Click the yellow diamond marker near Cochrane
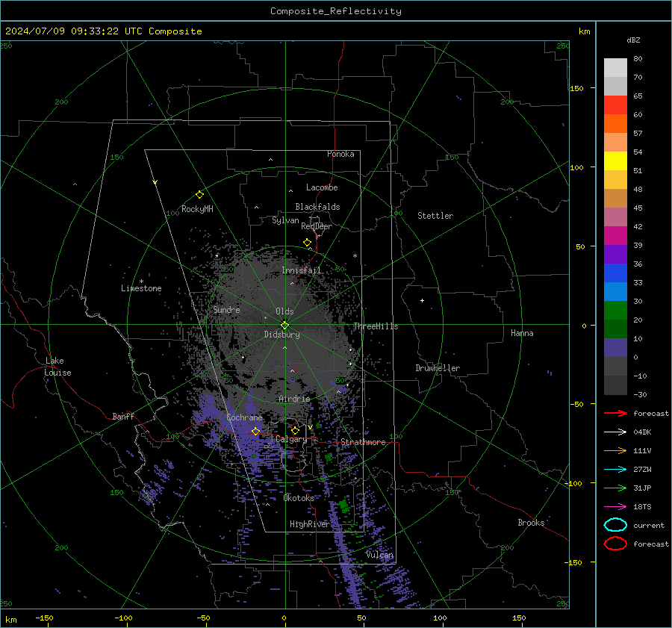Screen dimensions: 672x628 pyautogui.click(x=256, y=432)
